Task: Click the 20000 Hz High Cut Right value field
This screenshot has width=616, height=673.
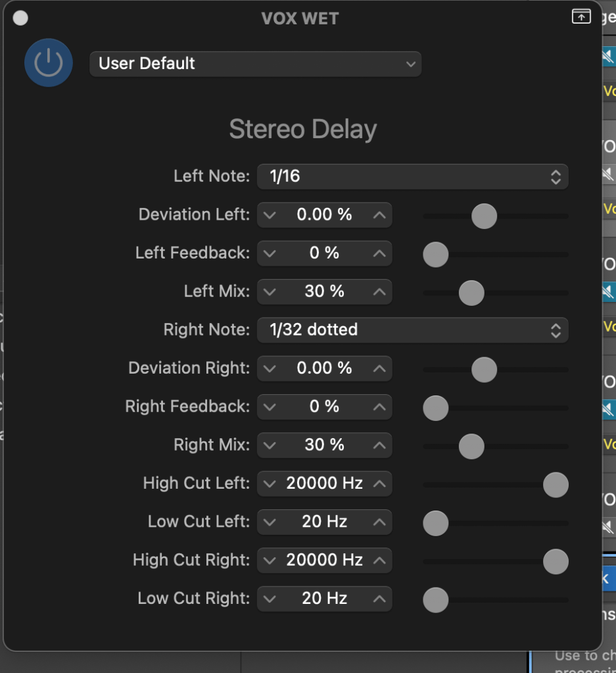Action: [324, 560]
